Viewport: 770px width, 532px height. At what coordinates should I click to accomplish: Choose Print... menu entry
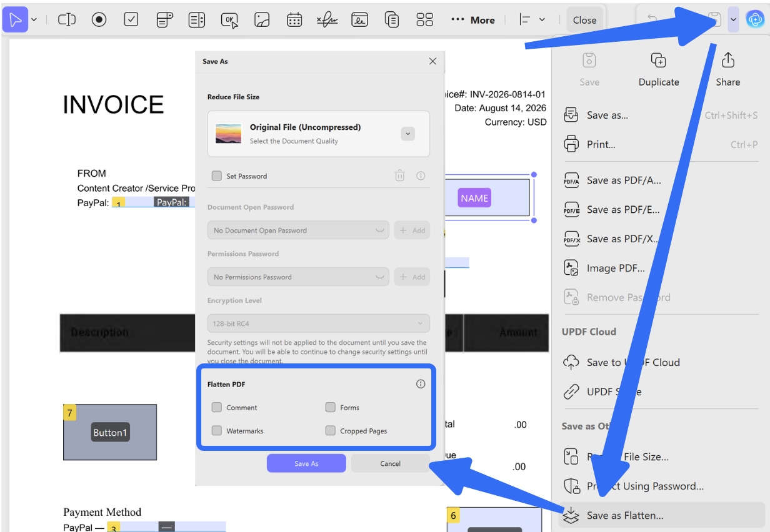coord(661,144)
